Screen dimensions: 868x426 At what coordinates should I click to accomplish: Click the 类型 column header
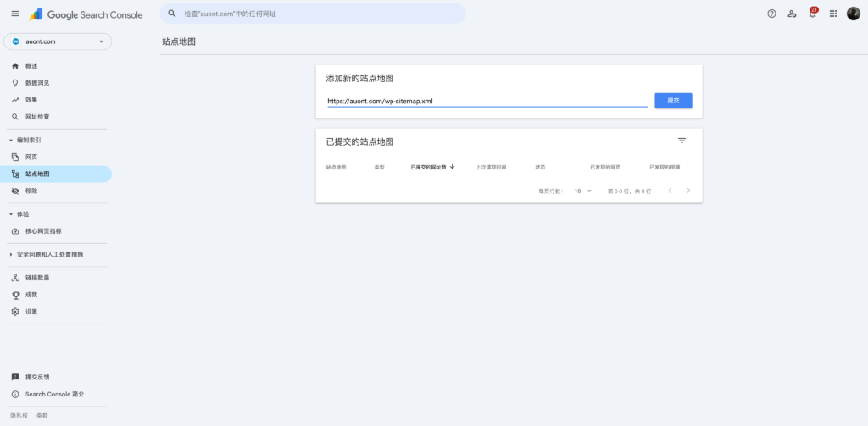379,167
